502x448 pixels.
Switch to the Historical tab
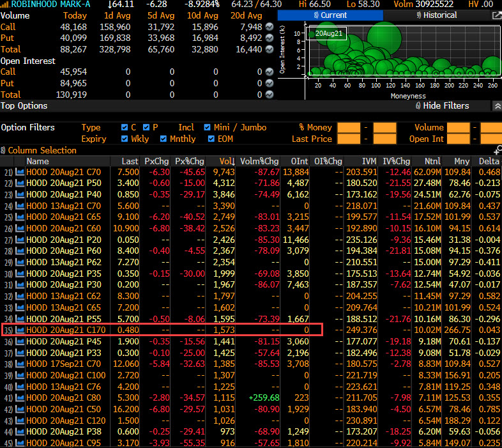(437, 15)
